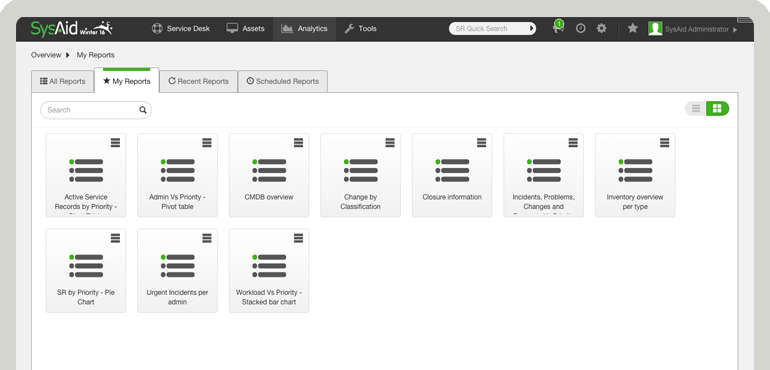Viewport: 770px width, 370px height.
Task: Click 'SR by Priority - Pie Chart' title
Action: click(x=86, y=297)
